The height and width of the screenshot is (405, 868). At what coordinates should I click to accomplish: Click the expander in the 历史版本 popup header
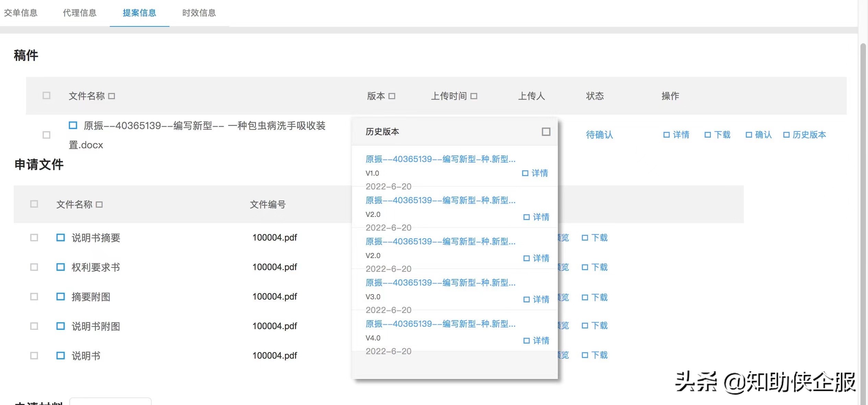546,132
